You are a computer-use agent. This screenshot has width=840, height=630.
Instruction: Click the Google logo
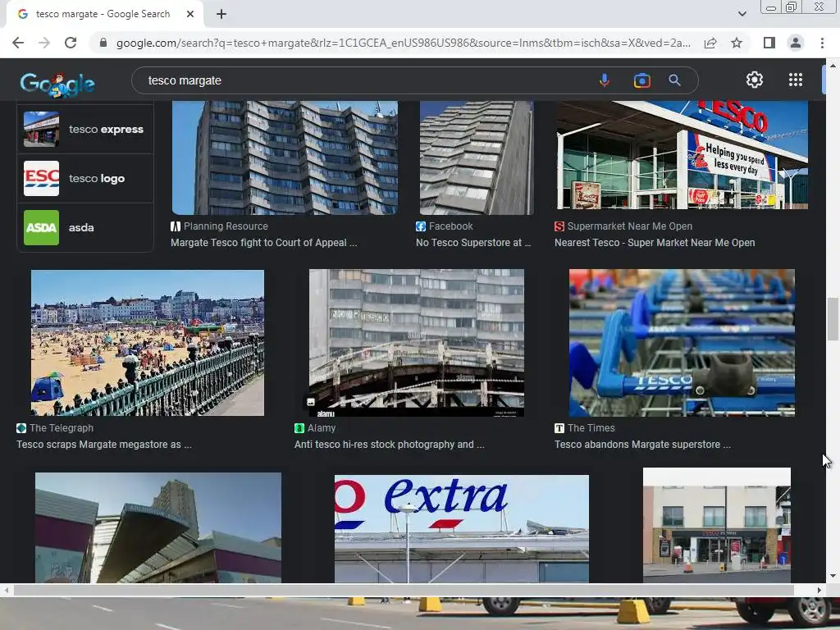click(x=57, y=84)
